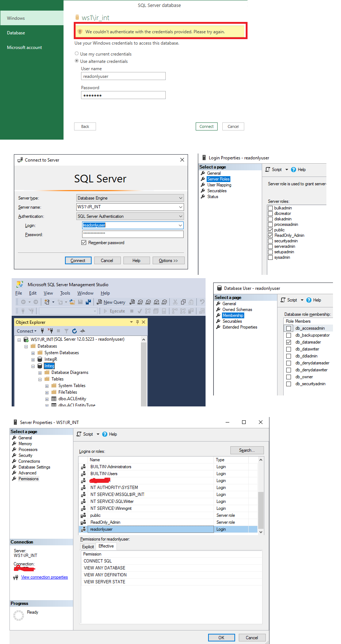
Task: Uncheck the ReadOnly_Admin server role
Action: (271, 235)
